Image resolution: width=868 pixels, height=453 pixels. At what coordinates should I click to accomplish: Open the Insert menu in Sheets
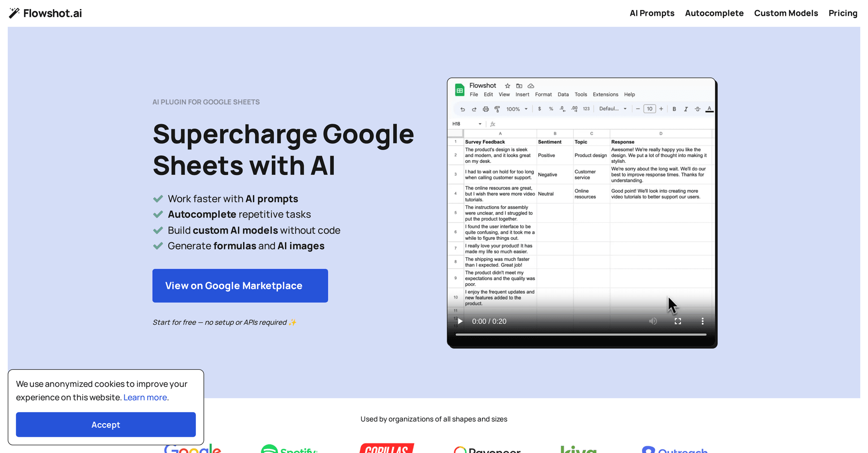point(522,95)
